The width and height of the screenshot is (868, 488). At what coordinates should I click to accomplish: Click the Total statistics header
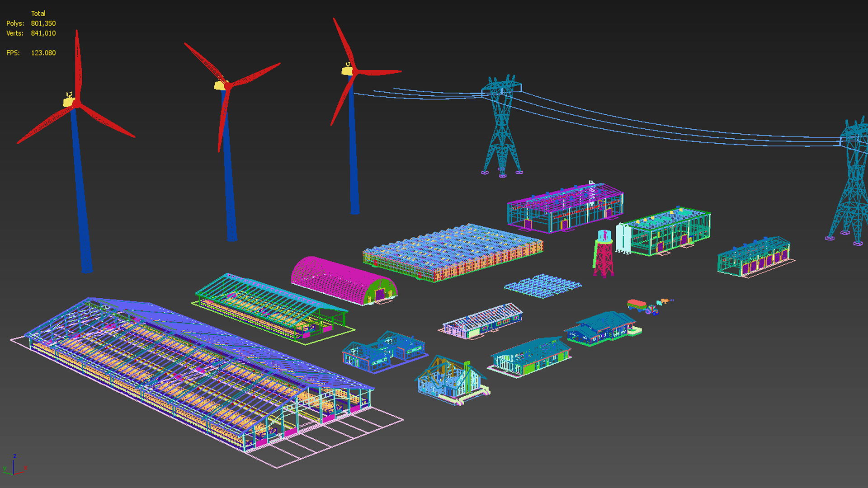tap(38, 14)
